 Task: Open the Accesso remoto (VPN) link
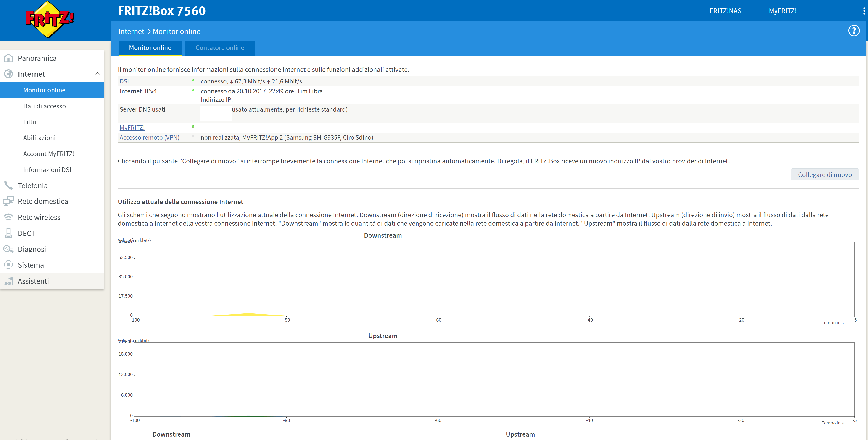[149, 137]
